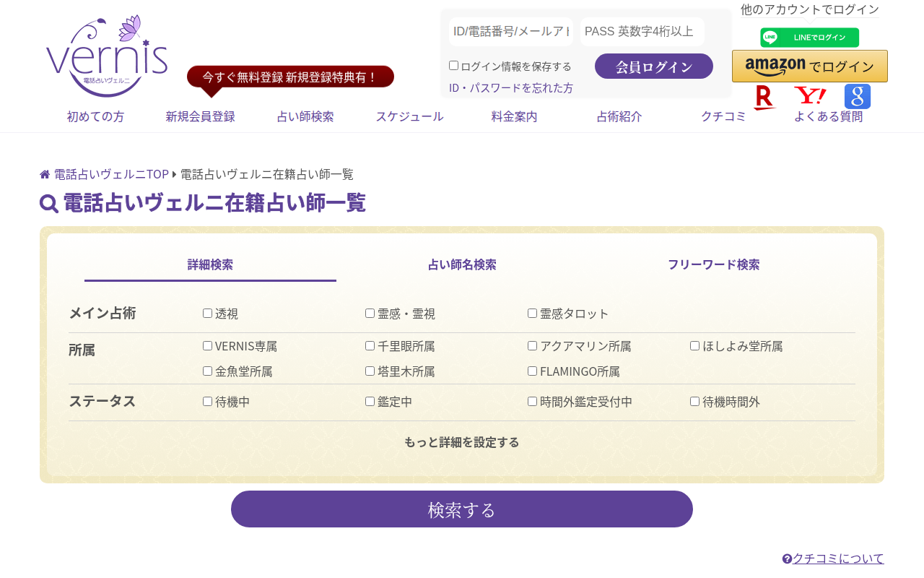Screen dimensions: 924x578
Task: Open the クチコミ menu item
Action: (x=724, y=116)
